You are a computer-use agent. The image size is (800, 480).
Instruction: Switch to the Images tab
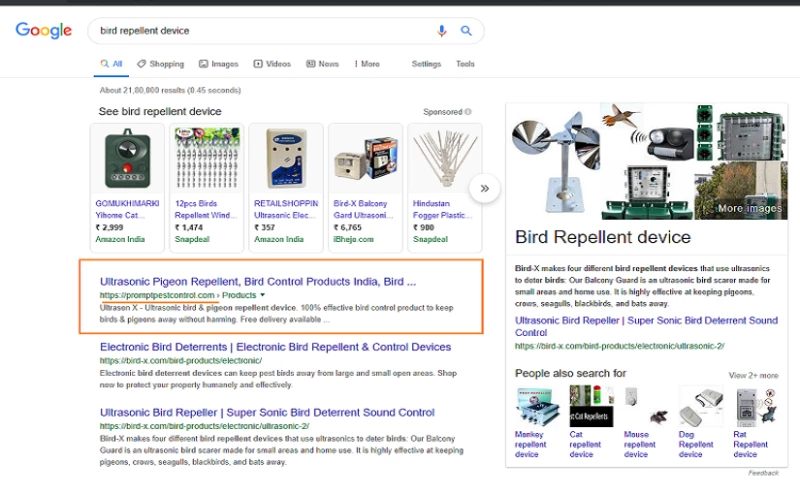pos(218,64)
